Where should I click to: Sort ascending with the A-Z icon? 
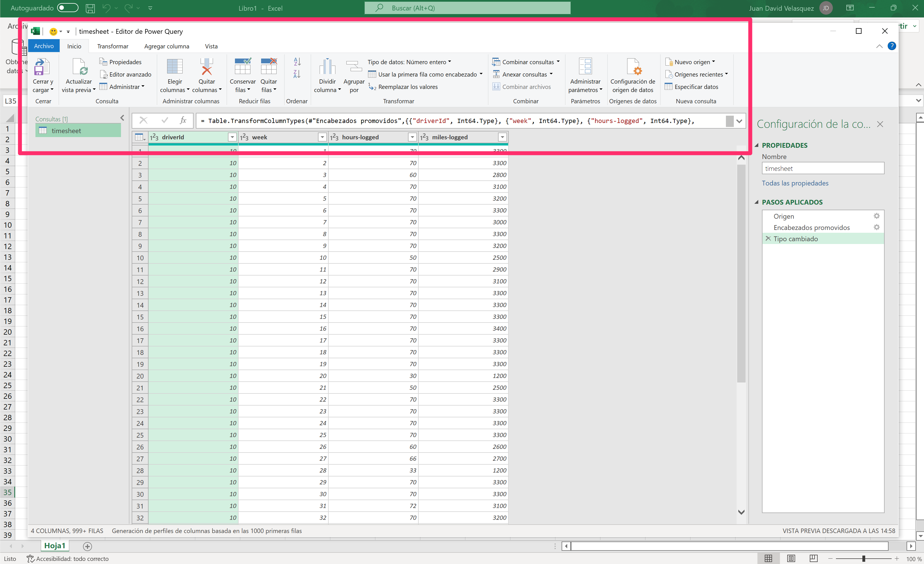(297, 62)
